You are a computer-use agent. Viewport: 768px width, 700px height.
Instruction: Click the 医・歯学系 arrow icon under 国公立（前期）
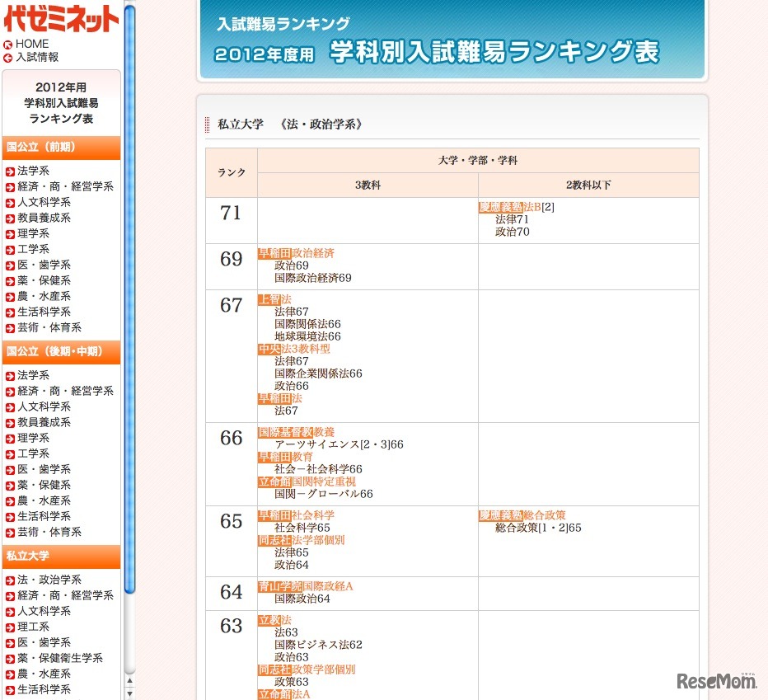(10, 265)
